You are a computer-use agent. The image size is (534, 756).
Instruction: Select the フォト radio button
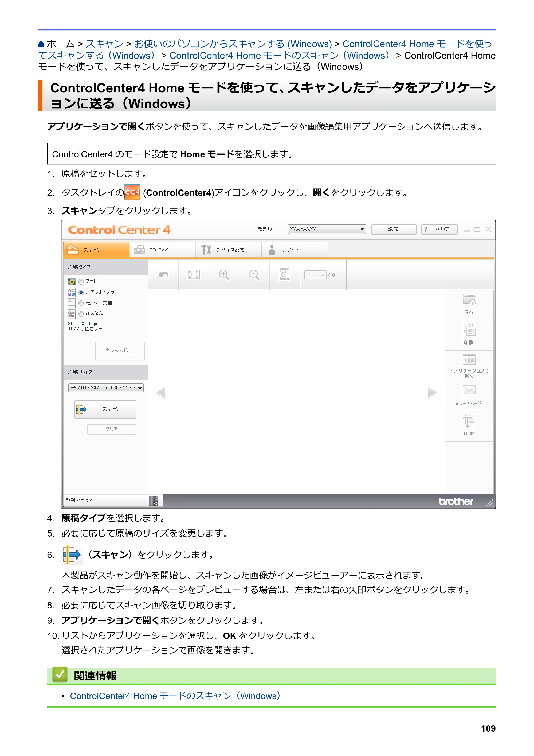[x=81, y=281]
